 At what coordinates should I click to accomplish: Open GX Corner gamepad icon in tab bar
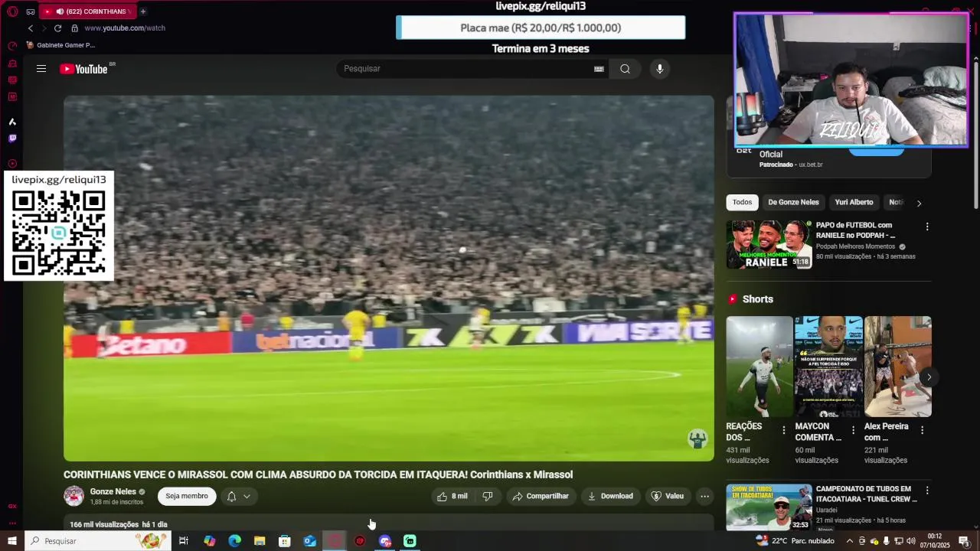pyautogui.click(x=31, y=11)
